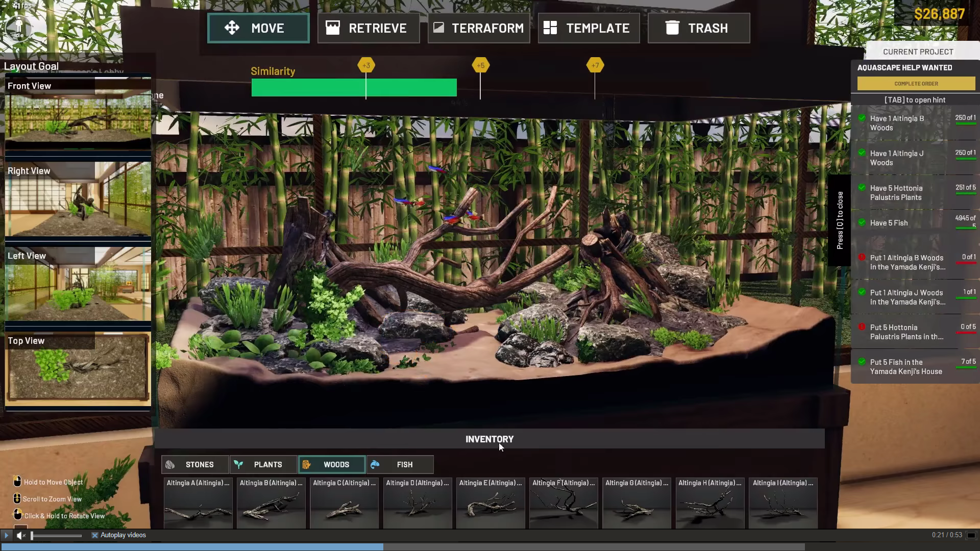Activate the Terraform tool icon
Image resolution: width=980 pixels, height=551 pixels.
438,28
